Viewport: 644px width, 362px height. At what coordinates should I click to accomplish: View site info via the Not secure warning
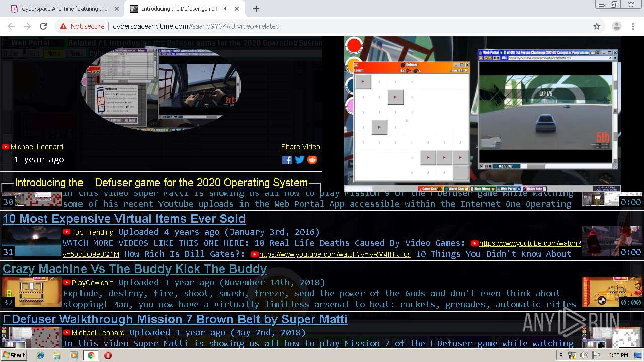(82, 26)
